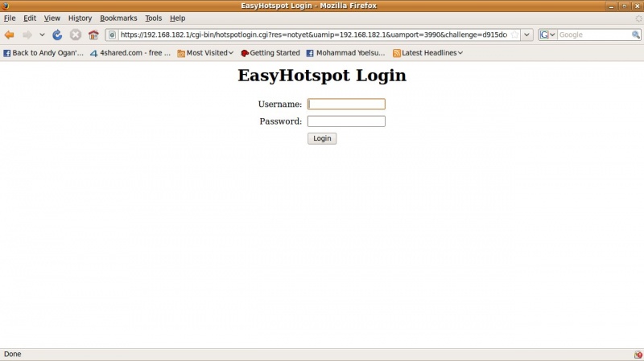
Task: Bookmark this page with the star icon
Action: point(514,35)
